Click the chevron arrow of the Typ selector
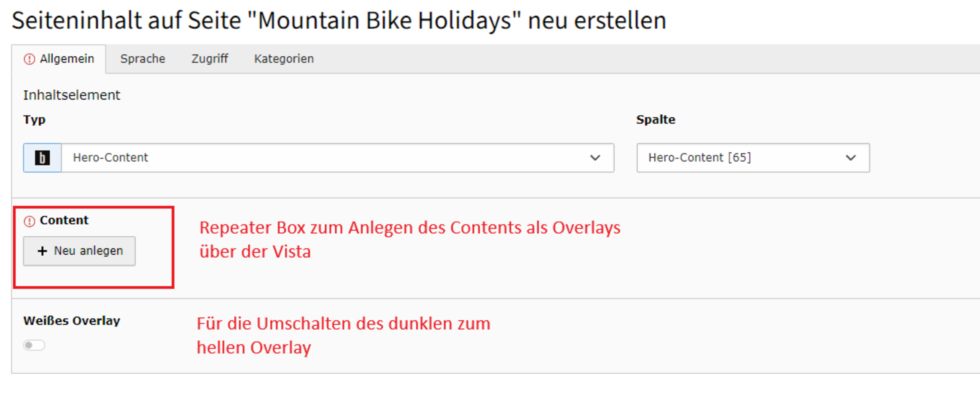The image size is (980, 395). click(x=595, y=158)
